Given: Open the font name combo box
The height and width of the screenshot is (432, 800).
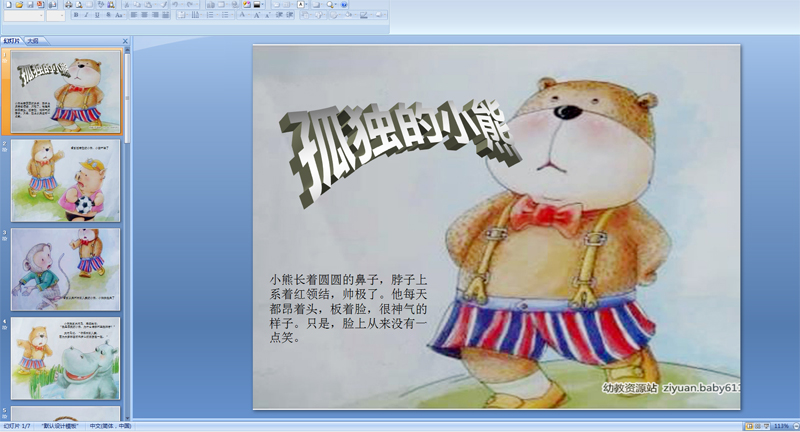Looking at the screenshot, I should 24,16.
